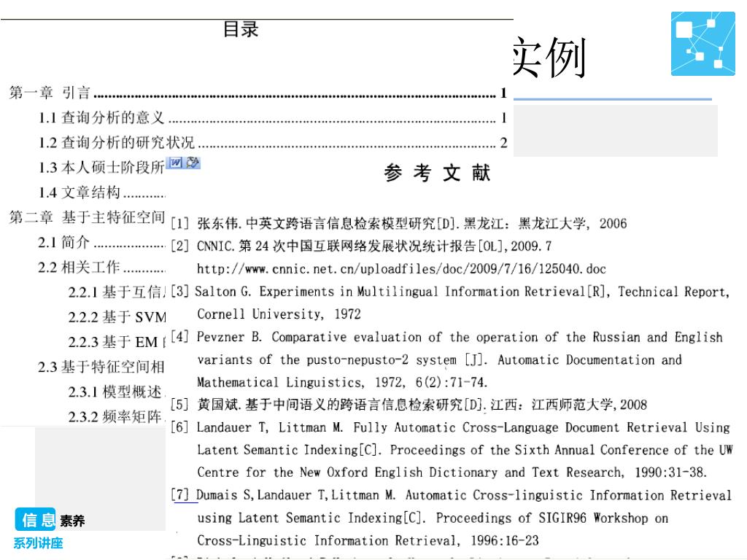Click the 系列讲座 label
This screenshot has height=560, width=747.
pos(38,542)
